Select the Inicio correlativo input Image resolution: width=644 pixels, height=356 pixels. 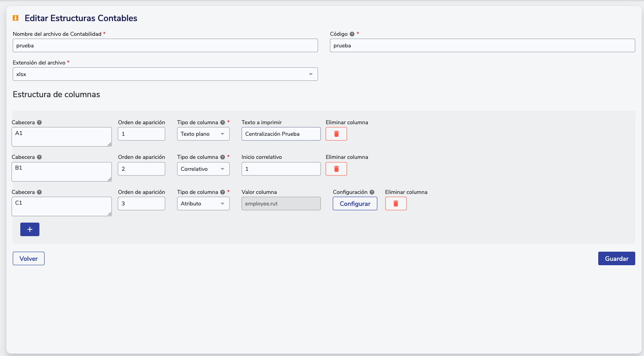[x=281, y=169]
